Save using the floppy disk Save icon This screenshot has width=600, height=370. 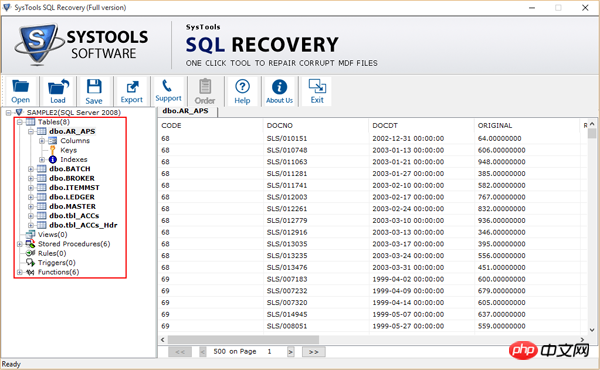(94, 91)
